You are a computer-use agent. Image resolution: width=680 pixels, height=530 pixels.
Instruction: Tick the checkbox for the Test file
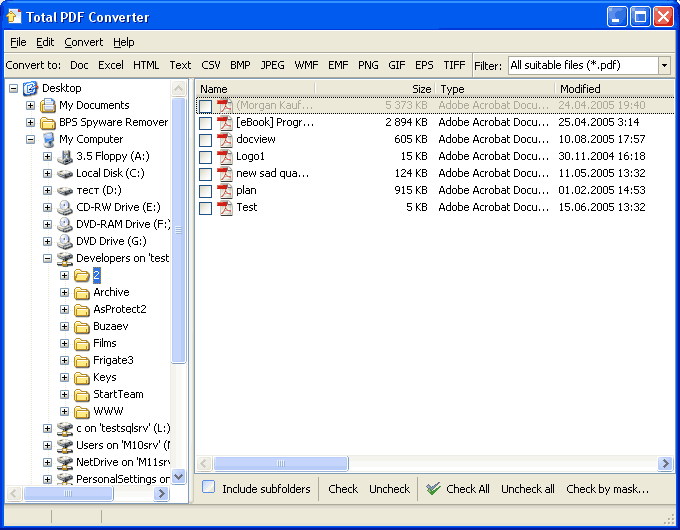[x=205, y=208]
